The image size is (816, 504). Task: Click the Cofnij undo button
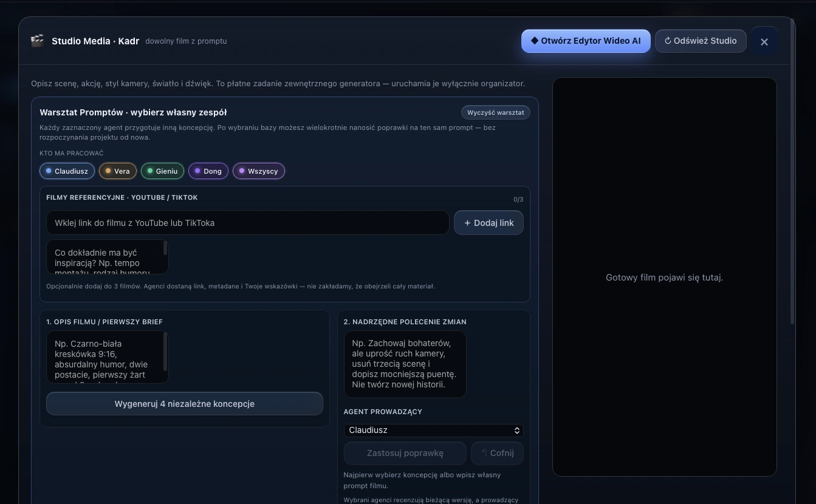pyautogui.click(x=497, y=453)
